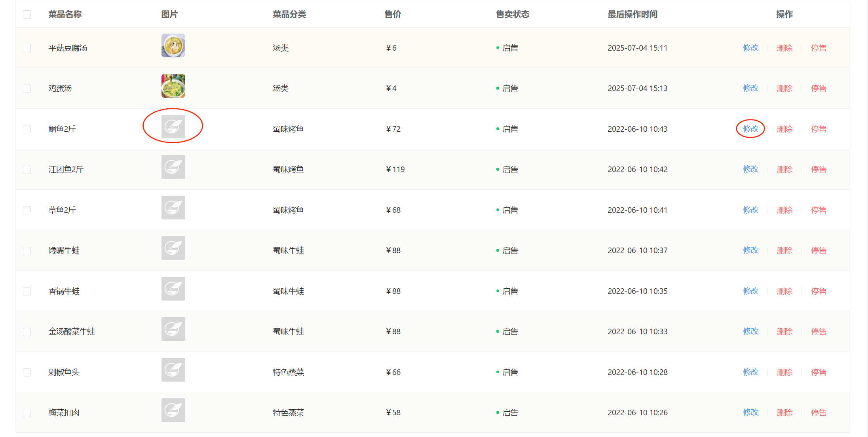Tick the checkbox beside 梅菜扣肉
This screenshot has height=437, width=868.
pos(27,413)
